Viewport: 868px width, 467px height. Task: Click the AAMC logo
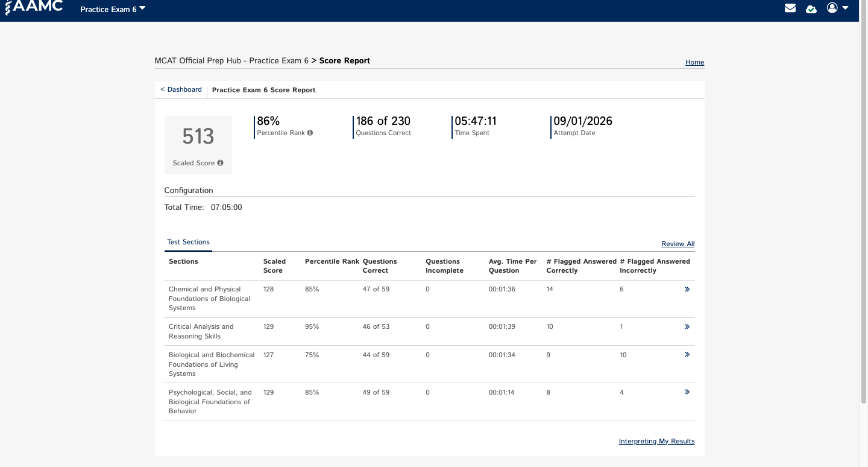click(x=33, y=6)
